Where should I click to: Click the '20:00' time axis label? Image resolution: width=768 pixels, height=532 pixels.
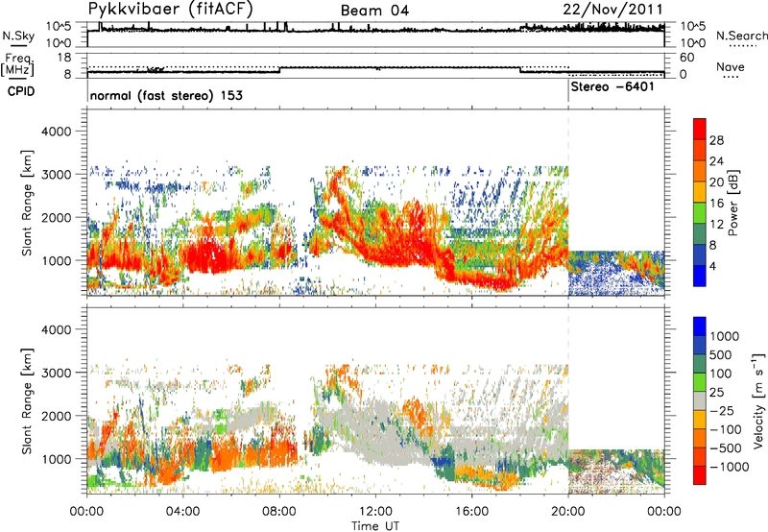pos(568,511)
